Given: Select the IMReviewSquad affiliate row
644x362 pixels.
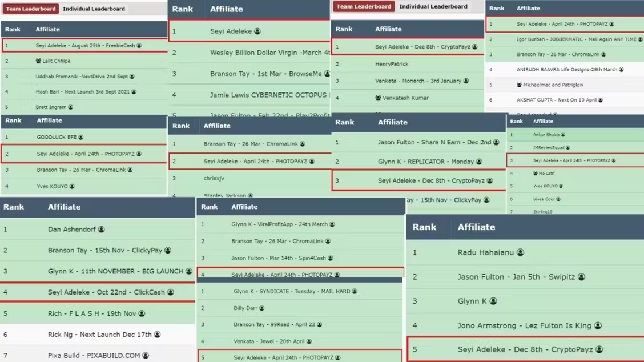Looking at the screenshot, I should click(548, 148).
